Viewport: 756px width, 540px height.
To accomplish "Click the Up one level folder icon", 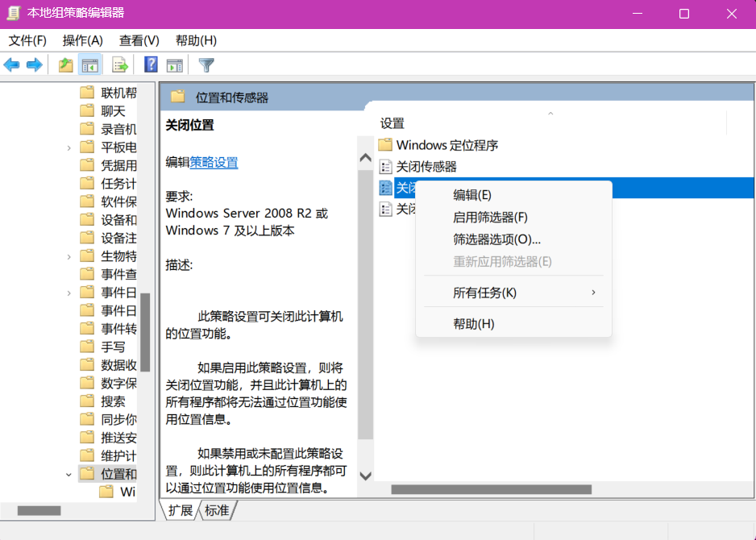I will (x=65, y=65).
